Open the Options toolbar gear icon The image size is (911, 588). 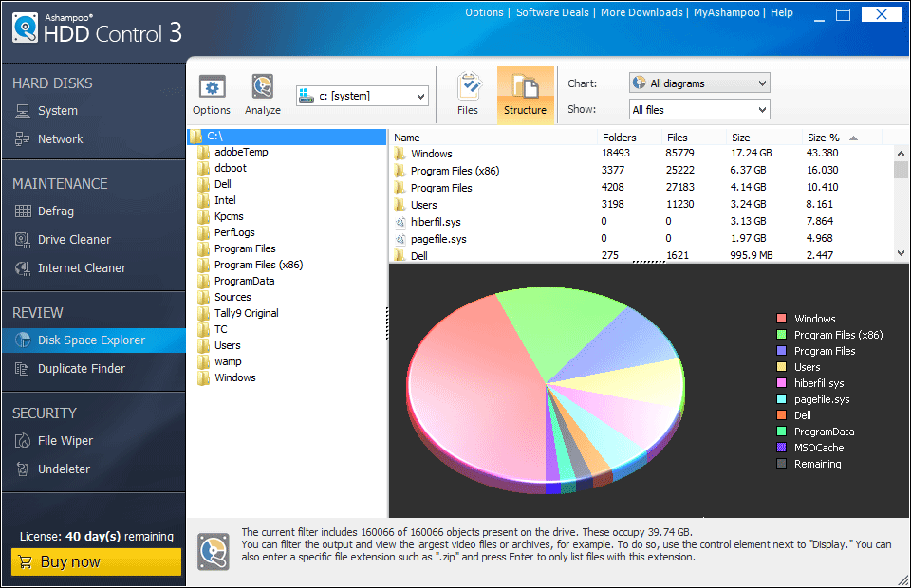click(x=212, y=87)
